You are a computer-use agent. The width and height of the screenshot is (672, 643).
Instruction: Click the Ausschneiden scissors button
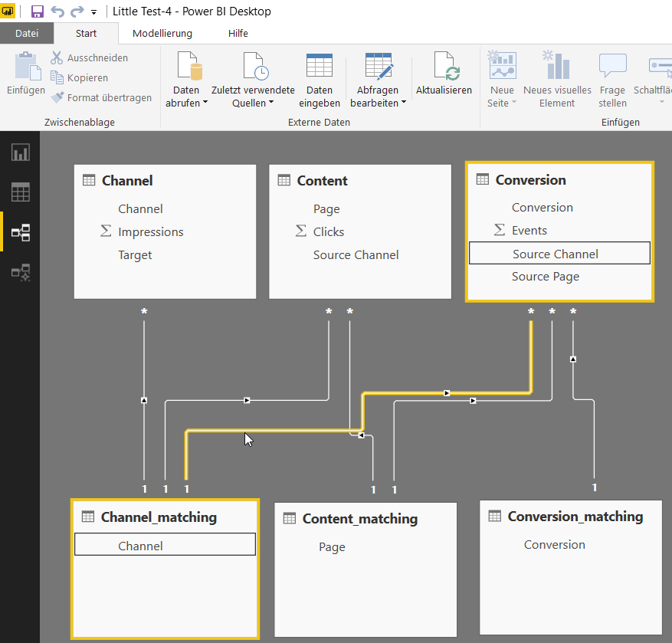tap(89, 57)
